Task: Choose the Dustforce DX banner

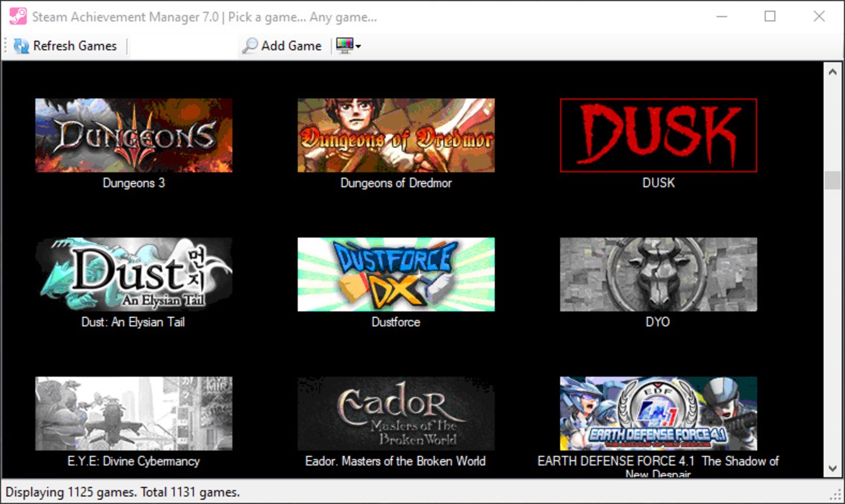Action: [x=396, y=275]
